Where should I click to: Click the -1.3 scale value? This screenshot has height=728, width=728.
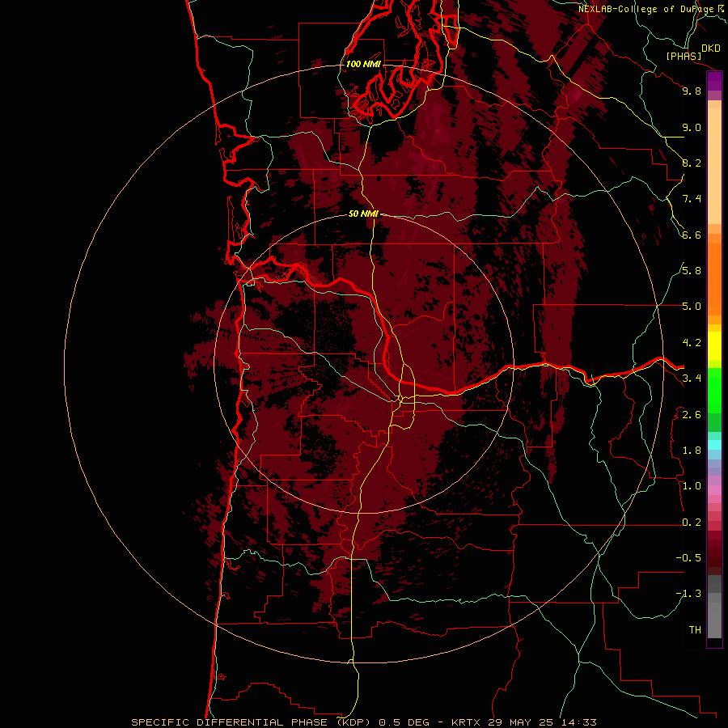click(688, 594)
